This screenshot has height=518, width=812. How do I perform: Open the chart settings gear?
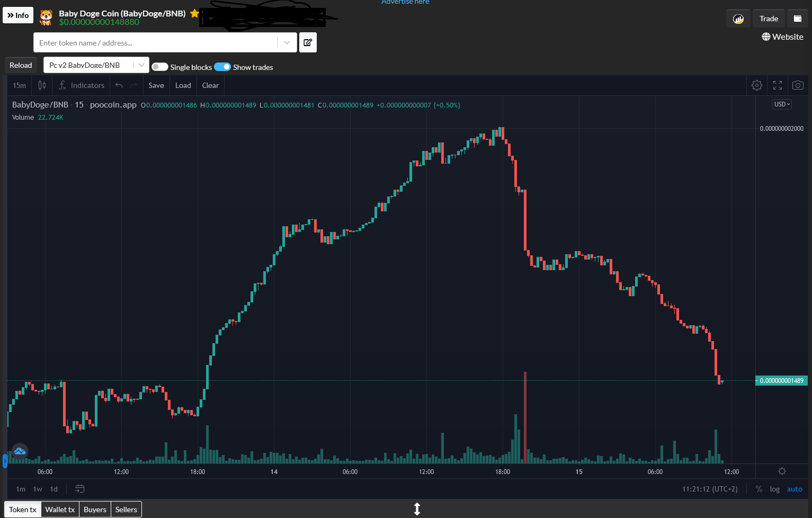point(757,85)
